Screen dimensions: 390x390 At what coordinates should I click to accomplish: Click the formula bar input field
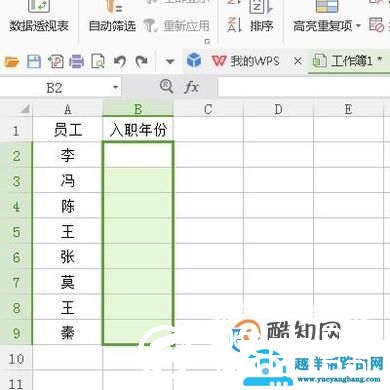[303, 88]
